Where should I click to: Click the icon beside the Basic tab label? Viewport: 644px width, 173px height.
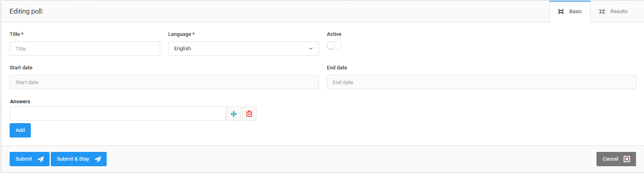click(561, 12)
